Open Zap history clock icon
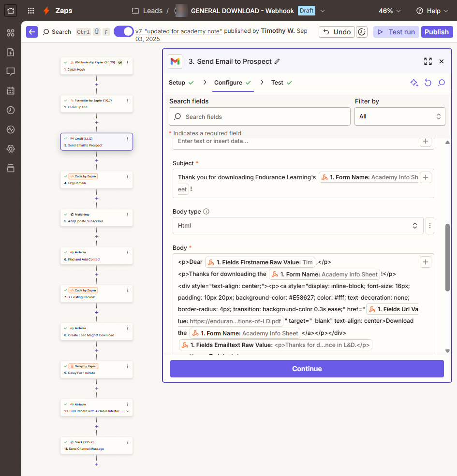This screenshot has width=457, height=476. [x=11, y=110]
